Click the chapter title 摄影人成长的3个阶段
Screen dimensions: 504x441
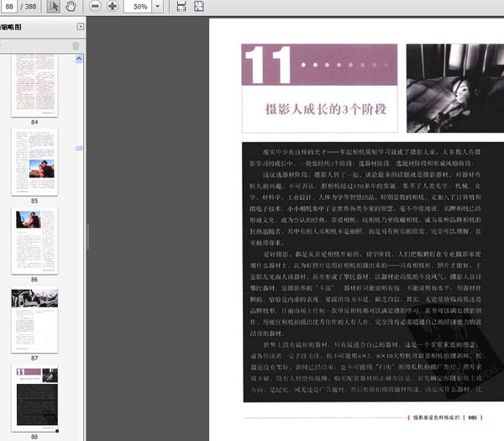point(326,109)
